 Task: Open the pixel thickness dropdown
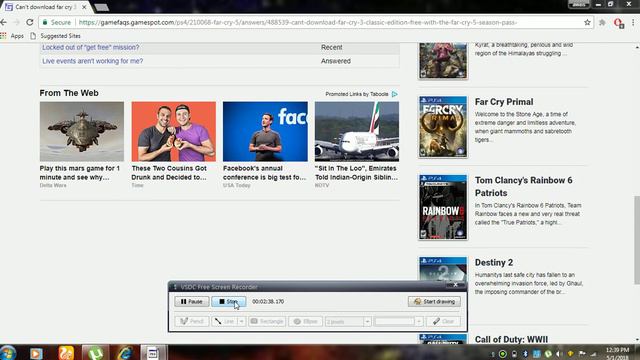(367, 322)
